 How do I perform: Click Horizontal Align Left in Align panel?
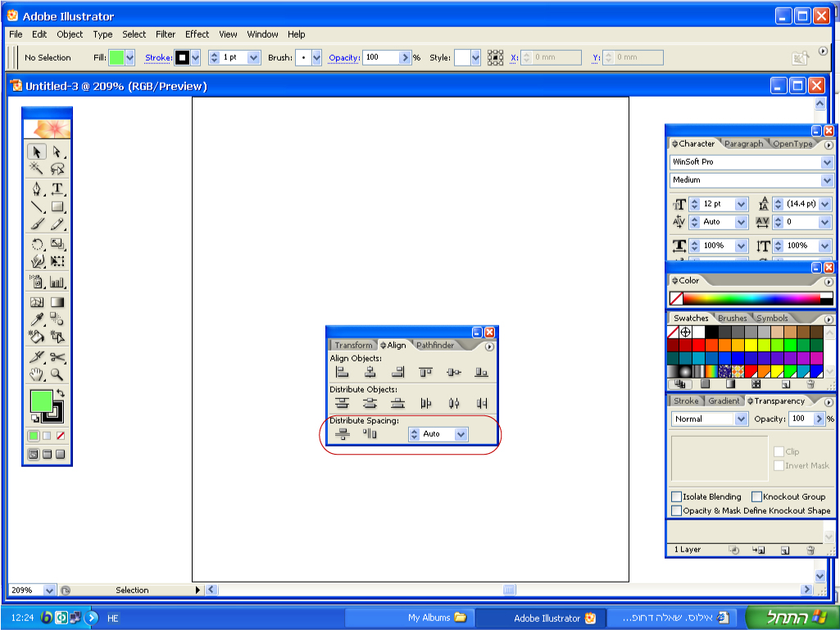(x=342, y=372)
